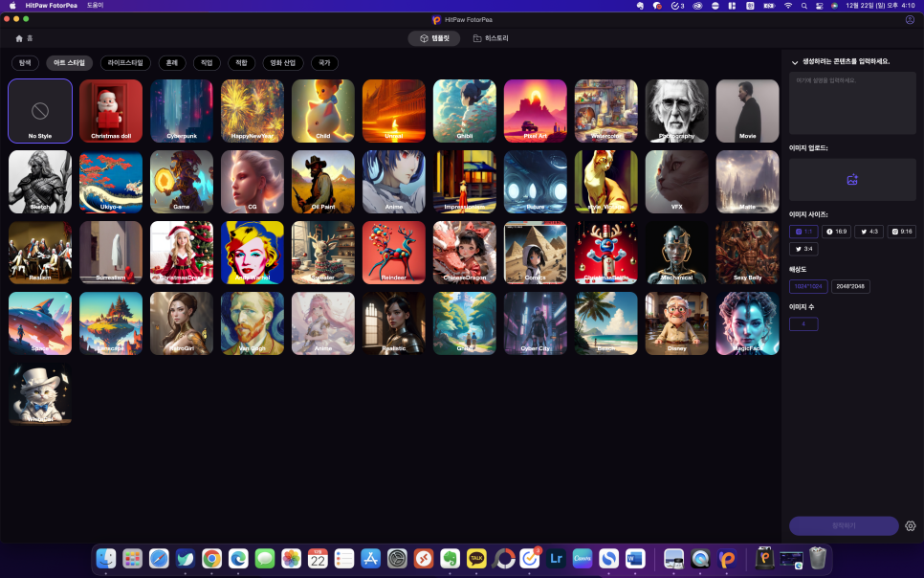
Task: Launch Canva from the dock
Action: [583, 558]
